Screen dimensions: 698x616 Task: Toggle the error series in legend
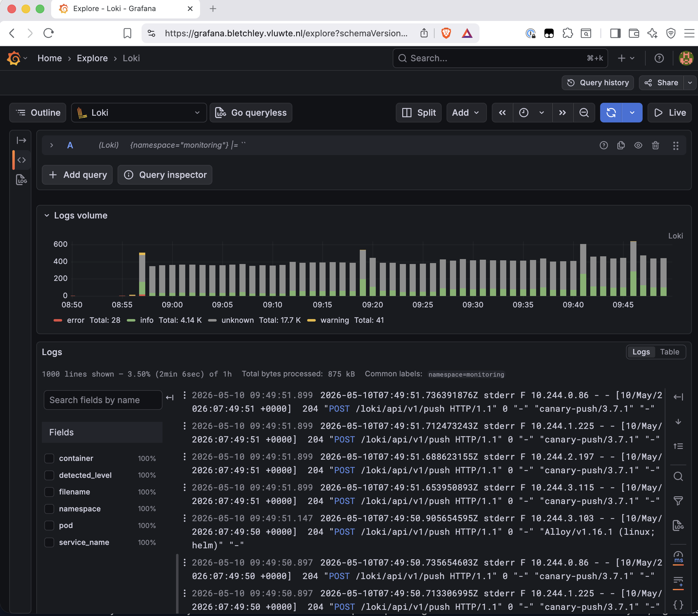point(75,320)
